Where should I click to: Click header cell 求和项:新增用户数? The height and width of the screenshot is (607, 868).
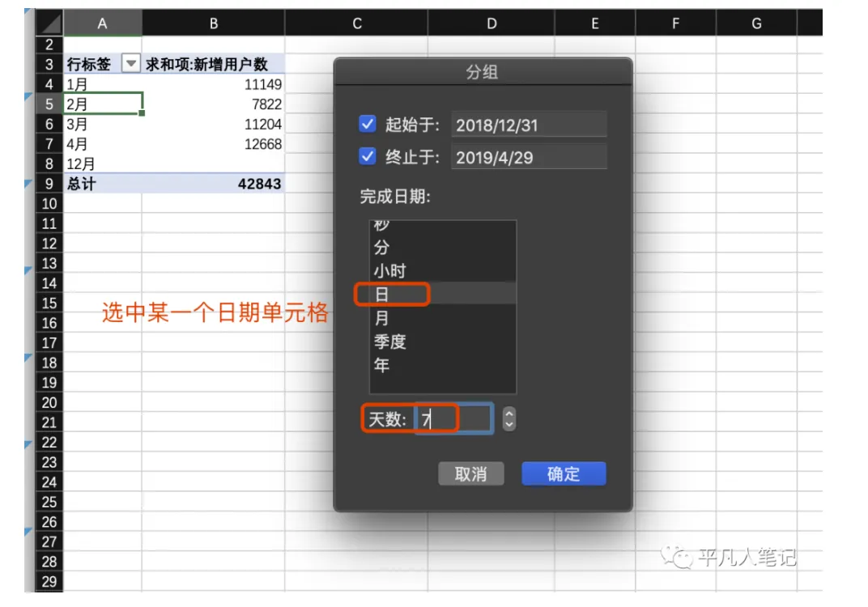(x=214, y=64)
